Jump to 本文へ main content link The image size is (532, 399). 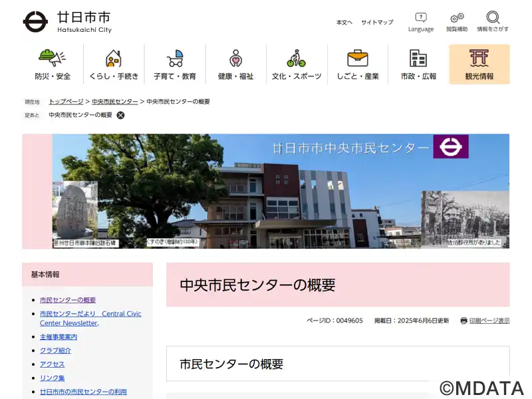click(x=344, y=23)
